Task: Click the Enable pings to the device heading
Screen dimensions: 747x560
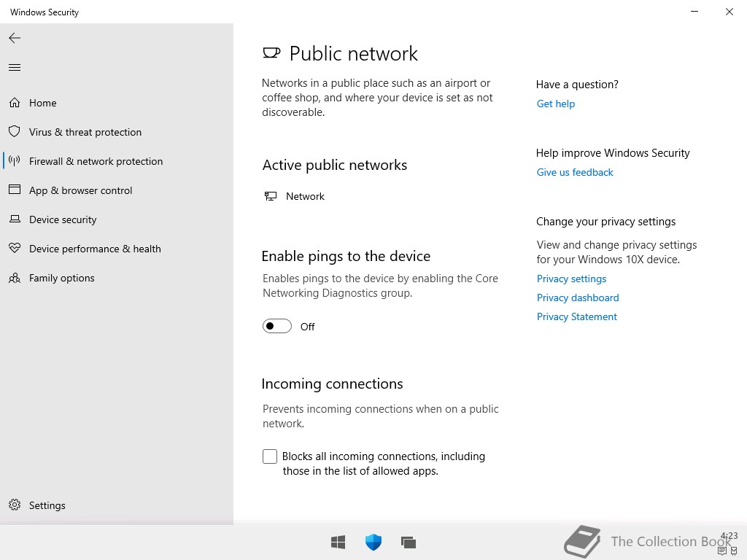Action: (346, 256)
